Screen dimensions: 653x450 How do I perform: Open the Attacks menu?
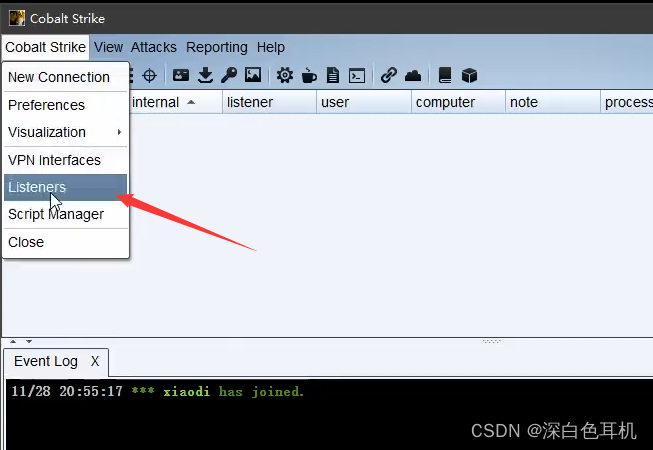coord(154,47)
